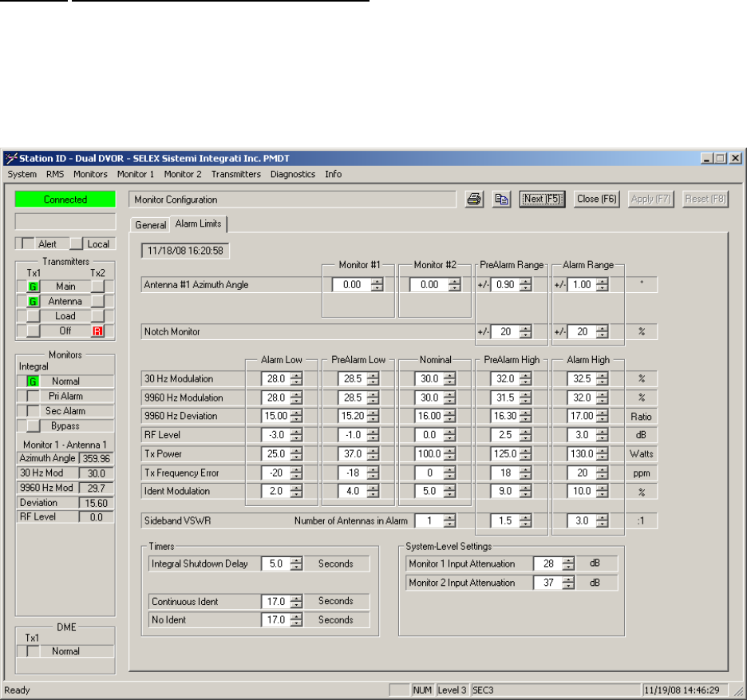Screen dimensions: 747x700
Task: Click the 30 Hz Modulation Nominal value field
Action: pyautogui.click(x=429, y=379)
